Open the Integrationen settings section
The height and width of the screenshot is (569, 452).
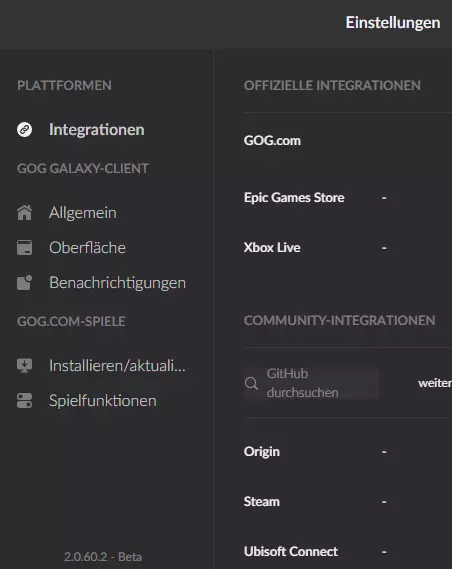coord(96,130)
